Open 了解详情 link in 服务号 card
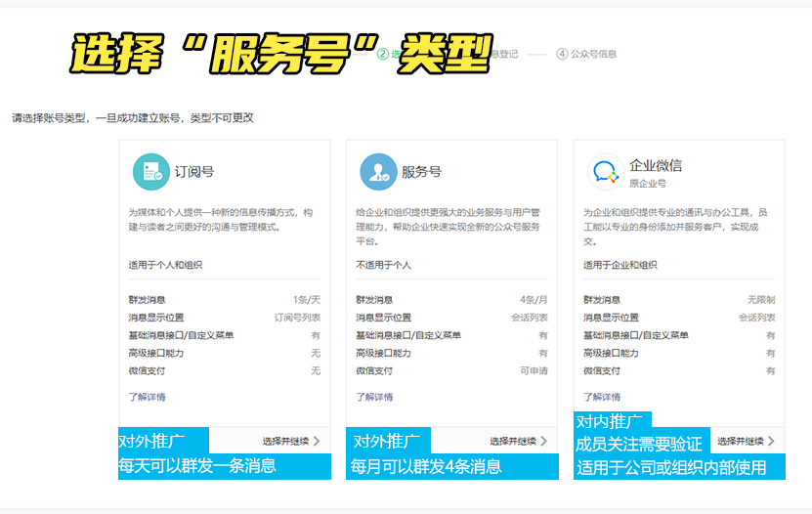This screenshot has height=514, width=812. pyautogui.click(x=374, y=397)
